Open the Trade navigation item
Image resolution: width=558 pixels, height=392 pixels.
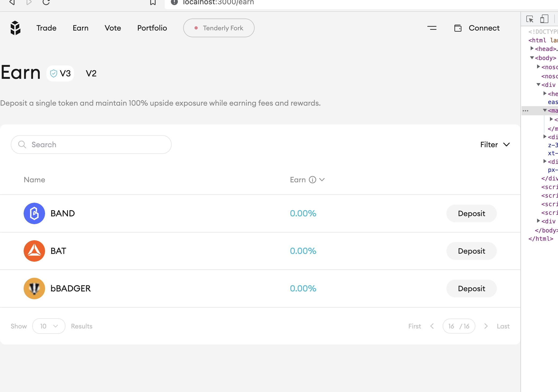click(46, 28)
